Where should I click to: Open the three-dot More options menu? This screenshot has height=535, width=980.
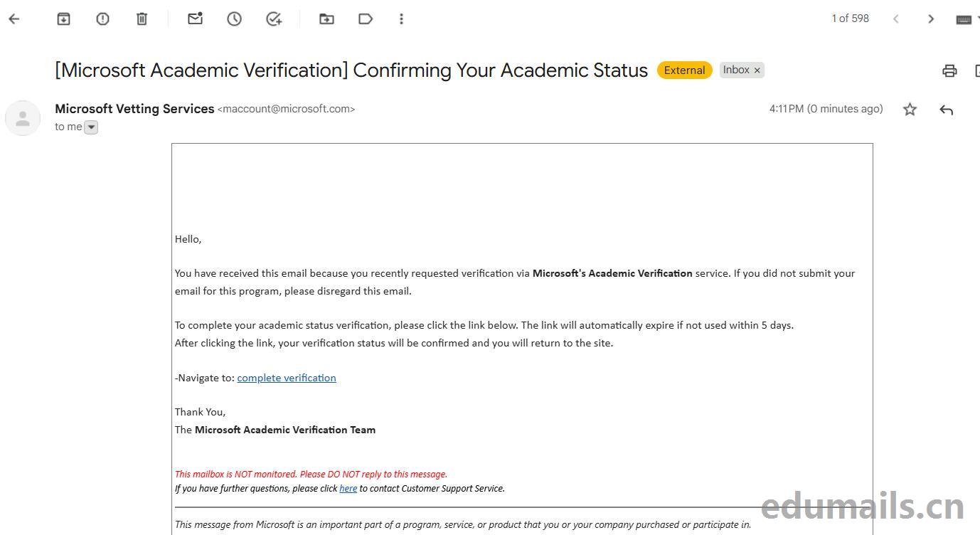(x=401, y=19)
